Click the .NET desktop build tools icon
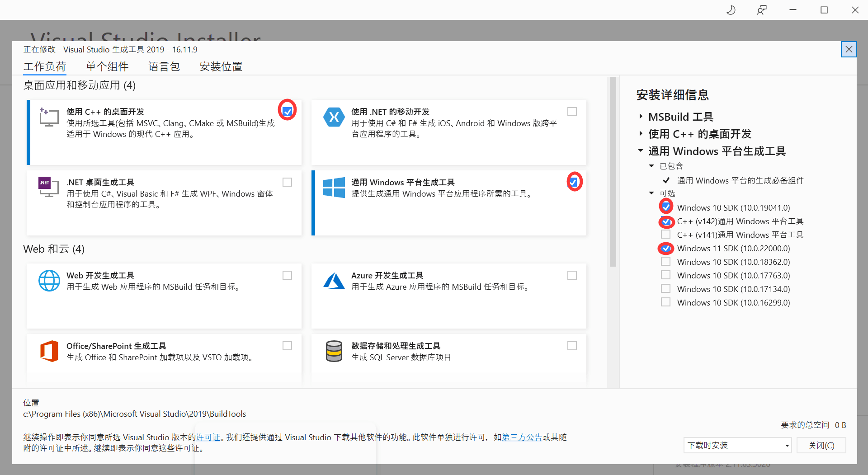The height and width of the screenshot is (475, 868). point(49,187)
